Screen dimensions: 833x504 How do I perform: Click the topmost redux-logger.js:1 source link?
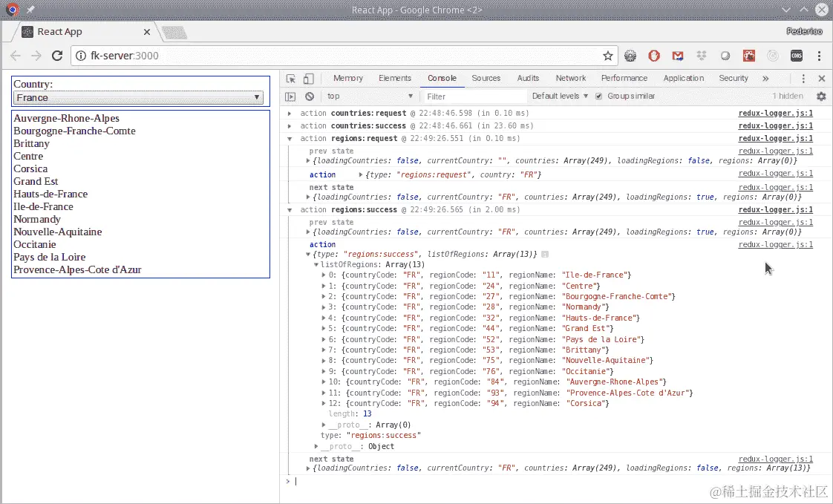point(775,114)
